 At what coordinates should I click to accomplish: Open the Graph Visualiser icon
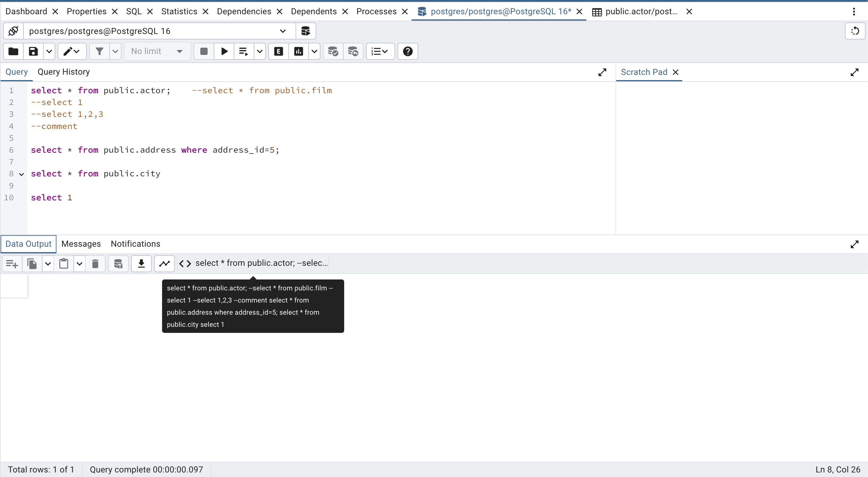164,263
